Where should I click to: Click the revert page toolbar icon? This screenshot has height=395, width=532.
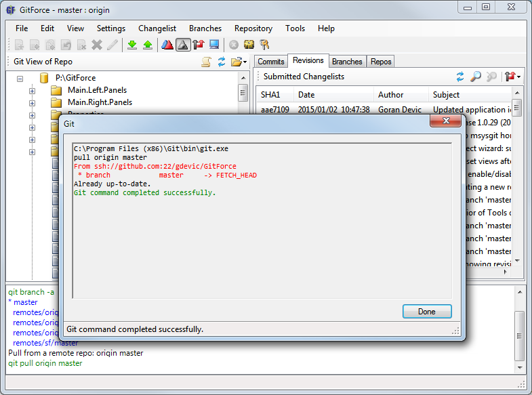point(66,45)
